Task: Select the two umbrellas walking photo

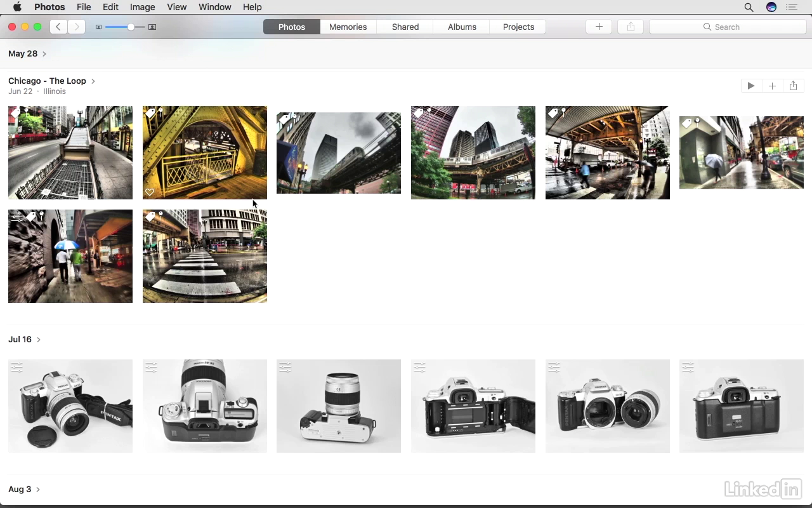Action: click(x=70, y=256)
